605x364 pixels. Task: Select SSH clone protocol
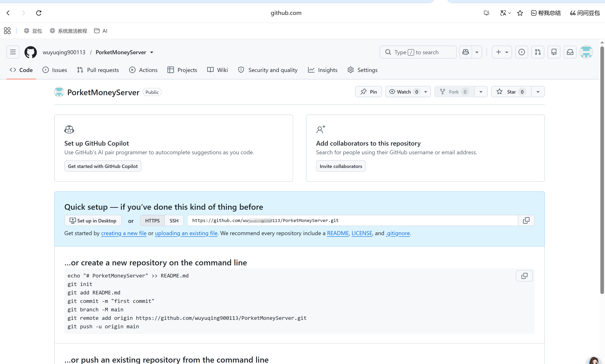174,220
